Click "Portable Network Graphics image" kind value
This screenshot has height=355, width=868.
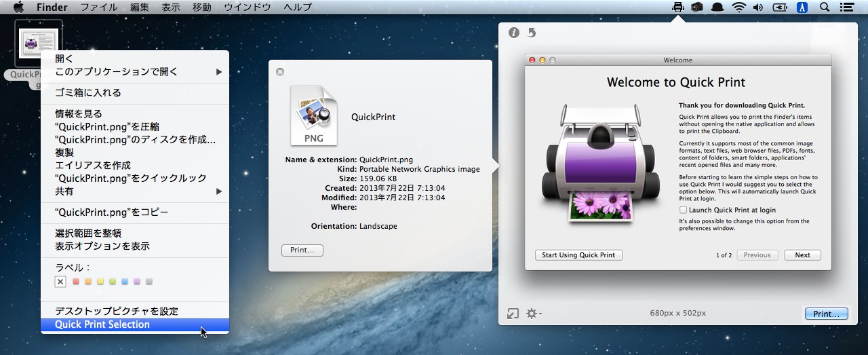click(x=419, y=169)
